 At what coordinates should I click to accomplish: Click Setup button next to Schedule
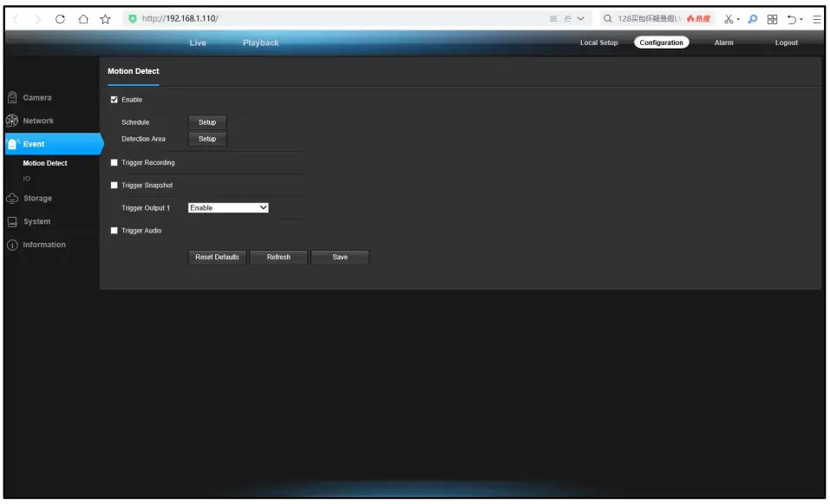point(207,122)
